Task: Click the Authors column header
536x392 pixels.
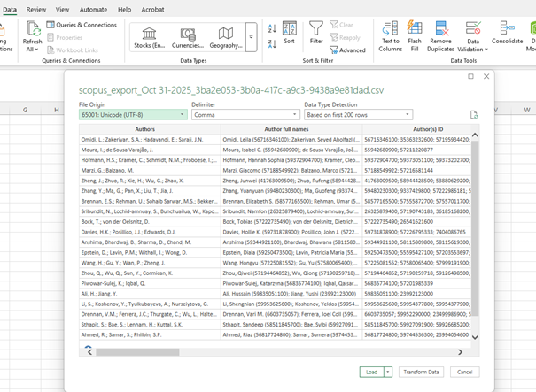Action: [x=144, y=129]
